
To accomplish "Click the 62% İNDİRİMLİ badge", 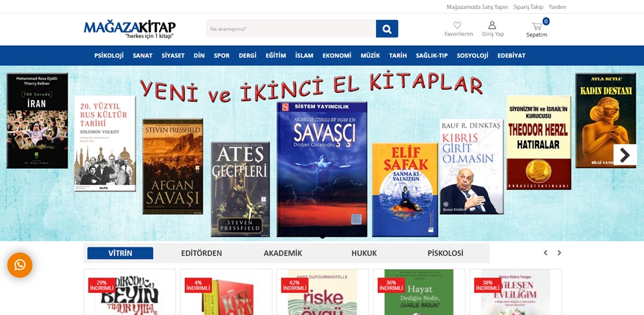I will pos(295,285).
